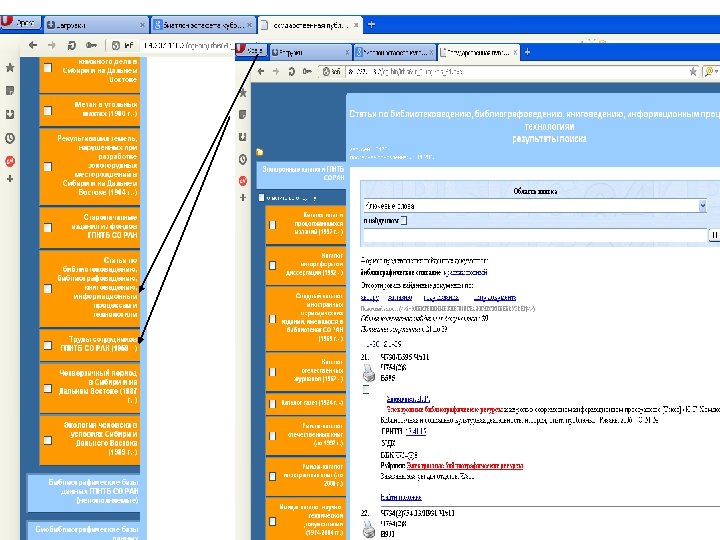Viewport: 720px width, 540px height.
Task: Open Notes panel in back window sidebar
Action: [x=10, y=90]
